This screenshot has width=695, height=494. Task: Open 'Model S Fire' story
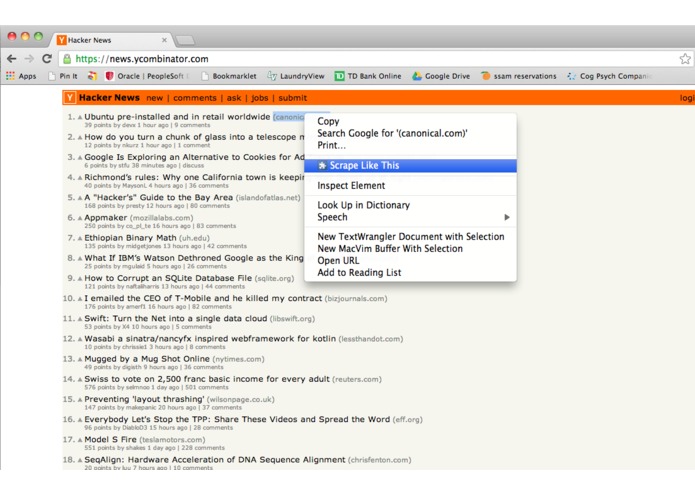(110, 440)
